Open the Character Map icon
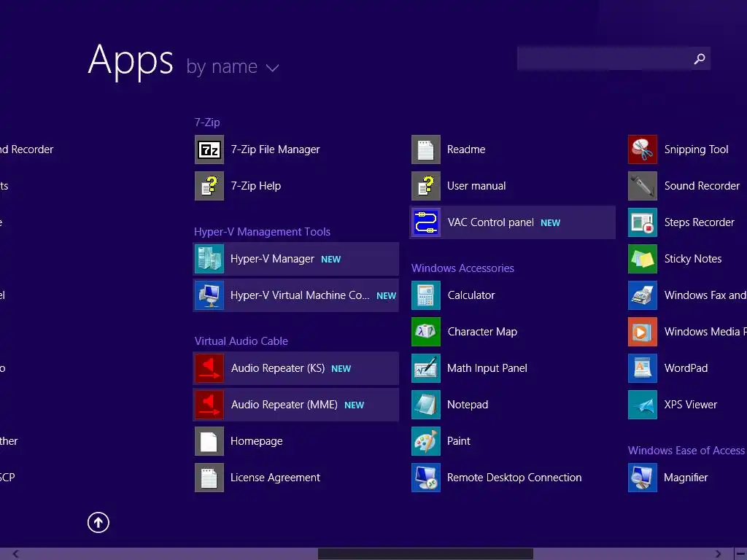 pos(426,332)
